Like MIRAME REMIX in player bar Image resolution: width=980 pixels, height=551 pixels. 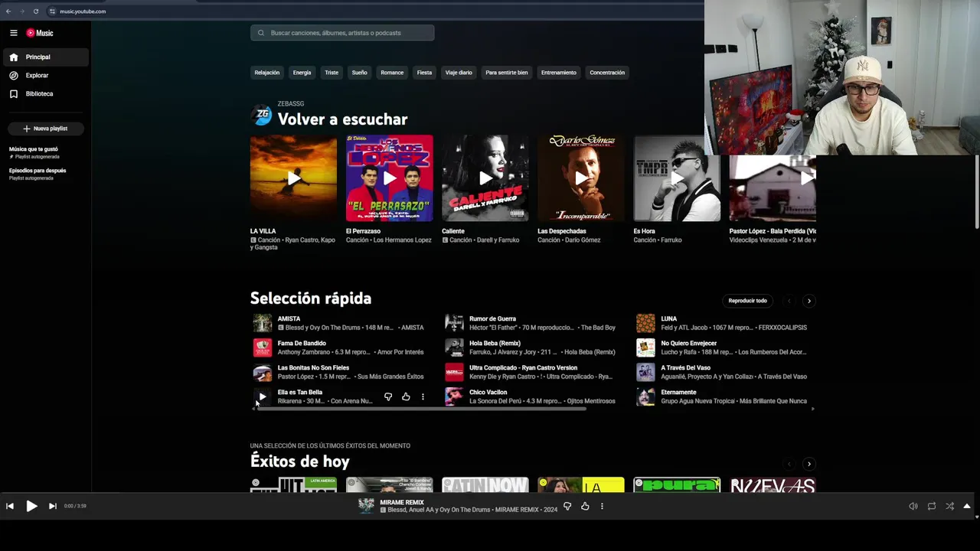coord(585,506)
